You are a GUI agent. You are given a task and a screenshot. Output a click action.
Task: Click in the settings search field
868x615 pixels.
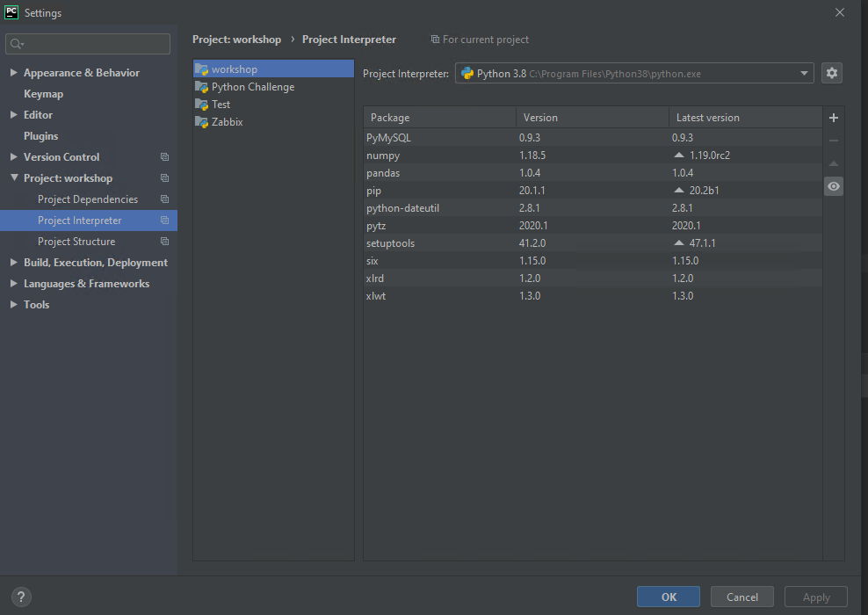coord(88,44)
